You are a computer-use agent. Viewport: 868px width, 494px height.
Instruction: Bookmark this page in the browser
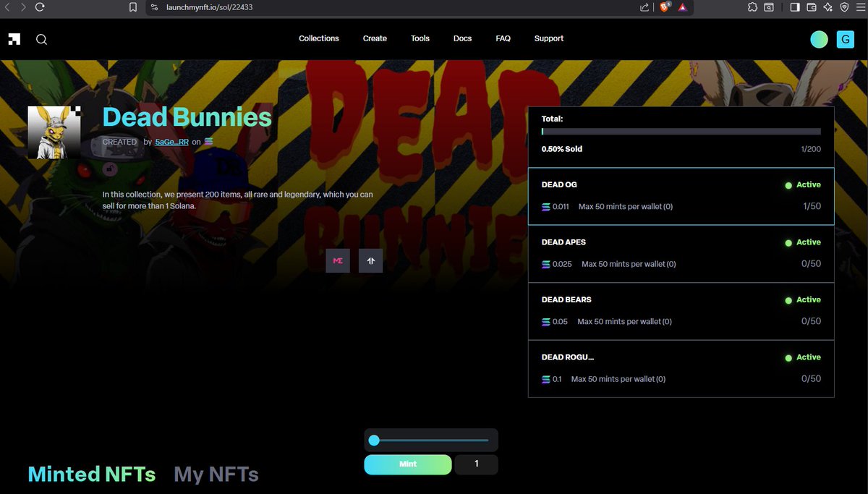coord(132,7)
